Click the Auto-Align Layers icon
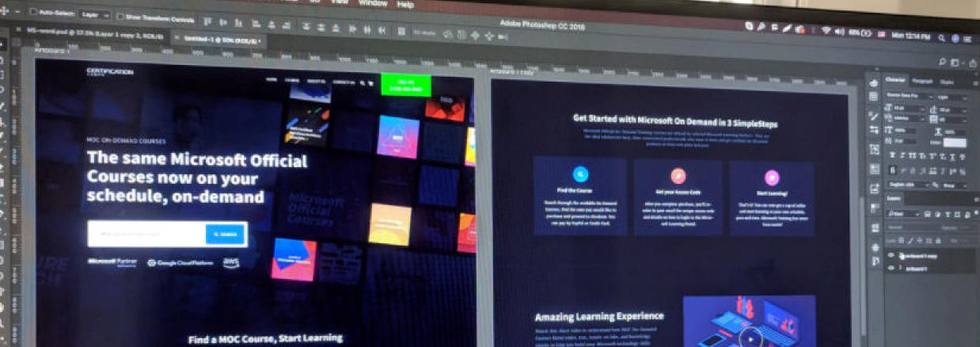 401,30
